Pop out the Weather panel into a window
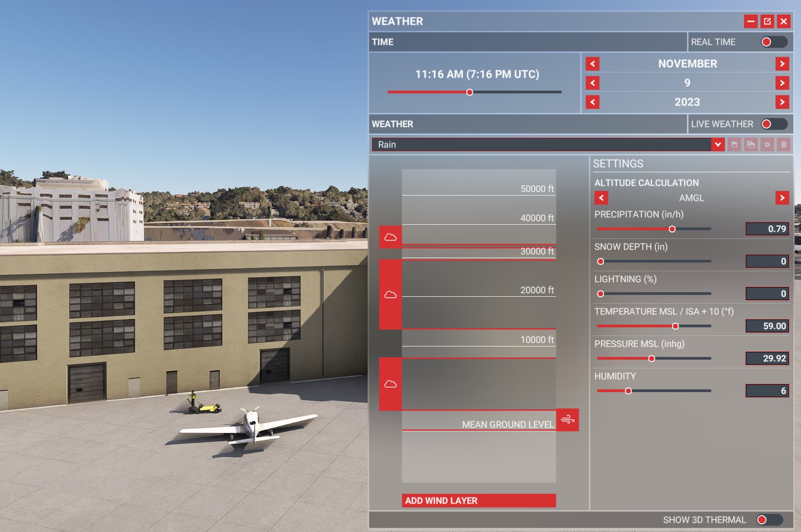 767,21
